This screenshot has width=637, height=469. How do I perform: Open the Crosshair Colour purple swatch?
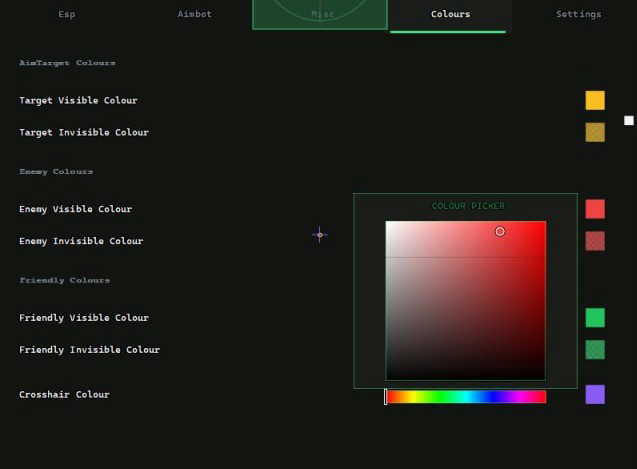pos(595,394)
